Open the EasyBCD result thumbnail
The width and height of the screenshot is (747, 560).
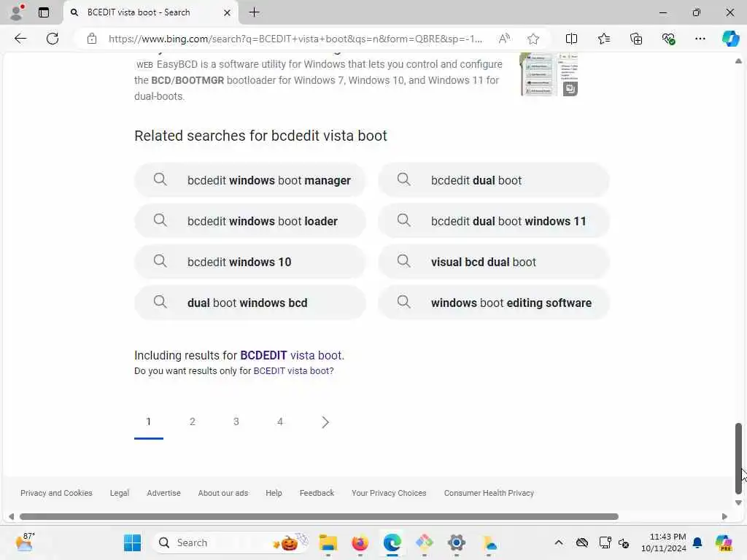click(x=549, y=75)
